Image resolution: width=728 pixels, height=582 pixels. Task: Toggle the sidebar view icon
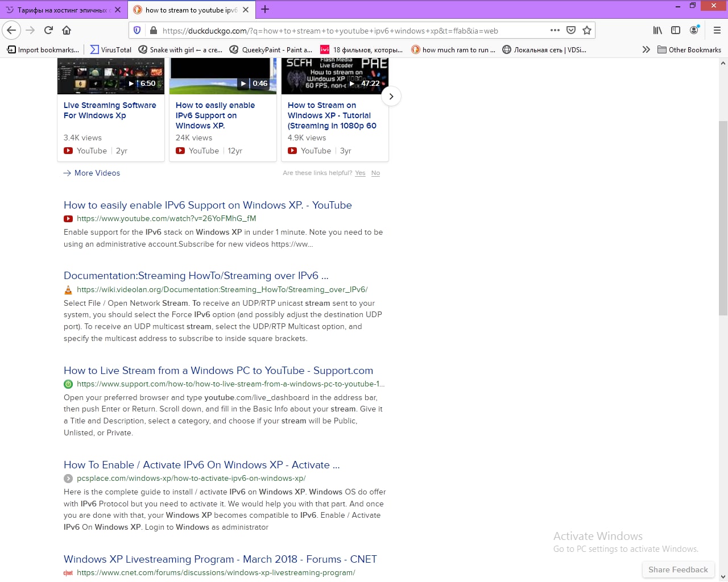(676, 30)
